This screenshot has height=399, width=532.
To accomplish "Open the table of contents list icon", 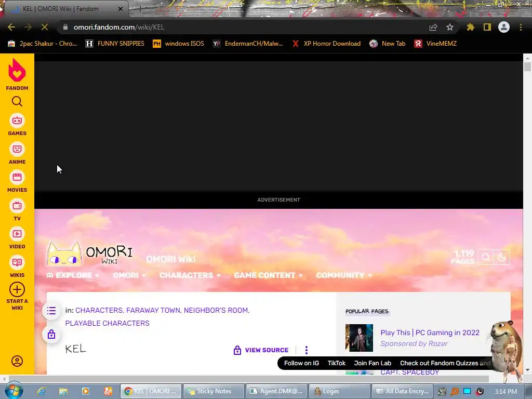I will tap(51, 311).
